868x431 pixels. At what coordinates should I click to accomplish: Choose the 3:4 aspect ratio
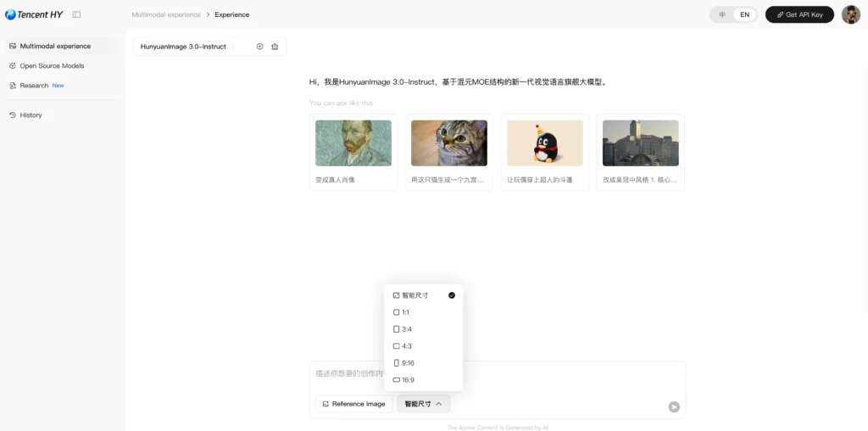[424, 329]
